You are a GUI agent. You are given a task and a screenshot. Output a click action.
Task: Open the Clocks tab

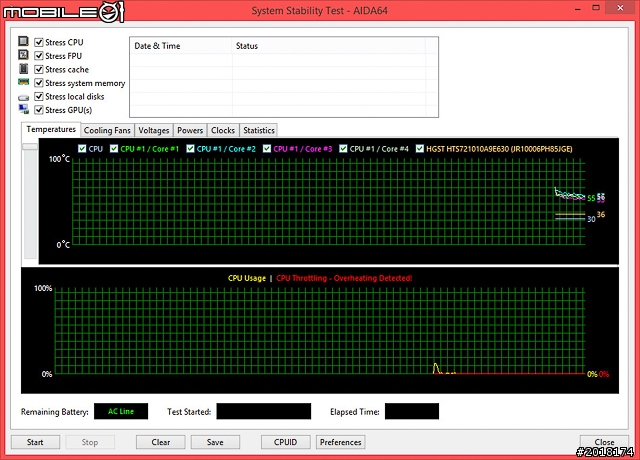[x=223, y=130]
